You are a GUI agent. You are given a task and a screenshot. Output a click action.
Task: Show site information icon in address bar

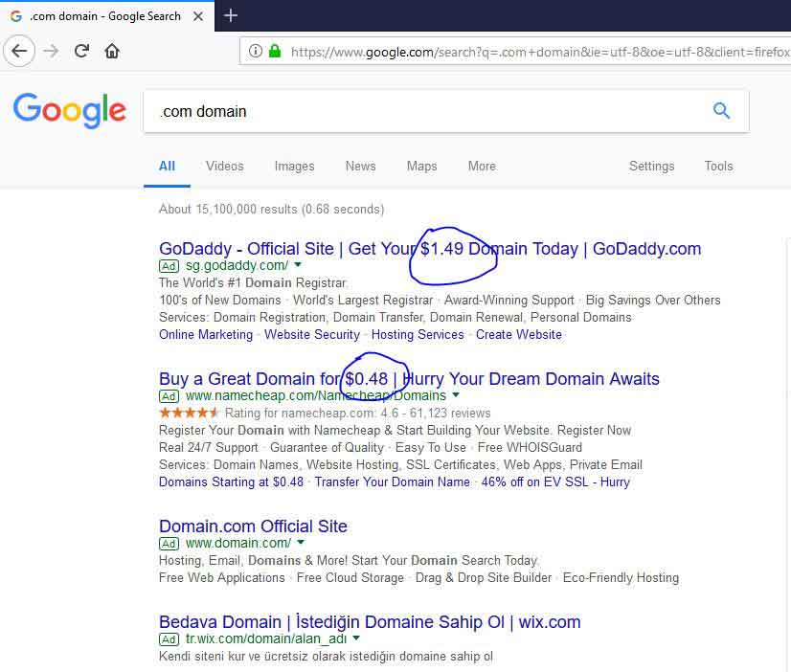point(256,51)
